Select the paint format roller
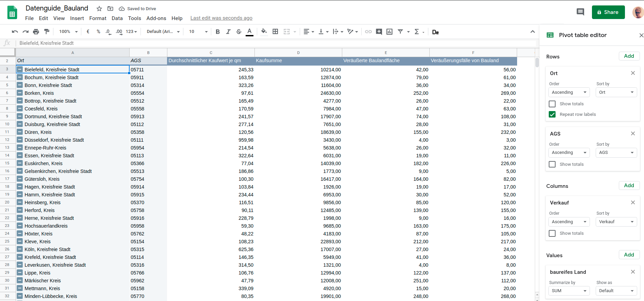Viewport: 644px width, 301px height. click(x=47, y=32)
